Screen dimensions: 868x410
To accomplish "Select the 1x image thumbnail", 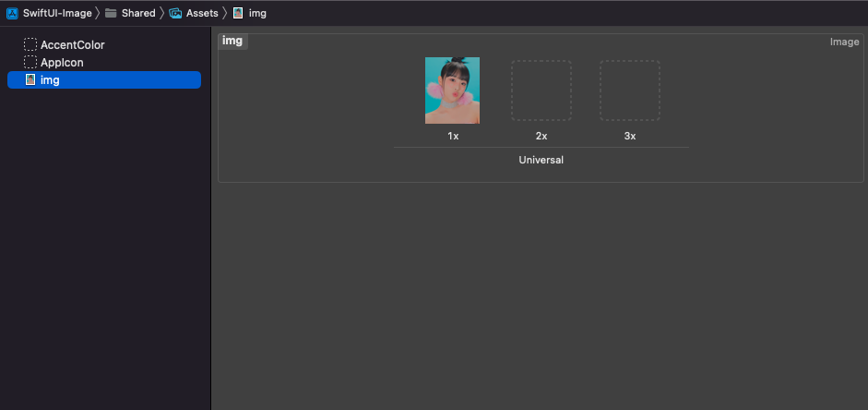I will (x=452, y=90).
